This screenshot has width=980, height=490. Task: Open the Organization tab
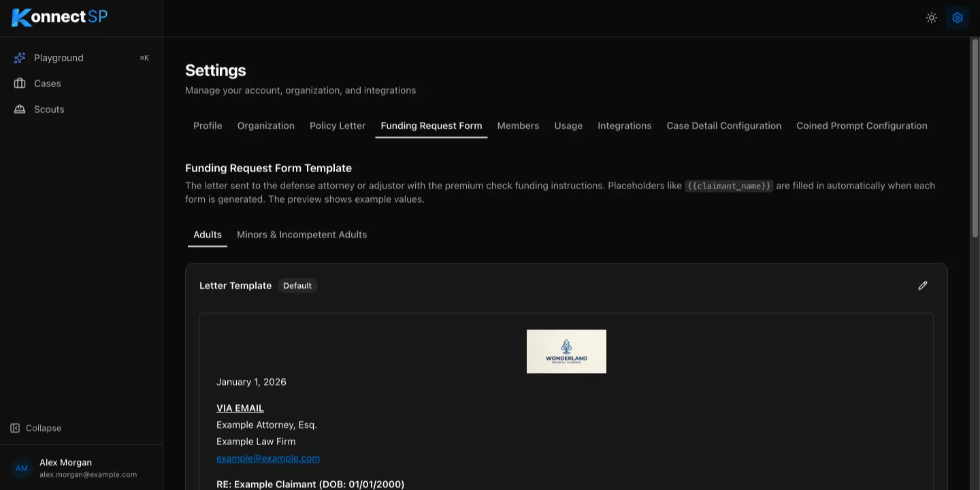[x=266, y=126]
